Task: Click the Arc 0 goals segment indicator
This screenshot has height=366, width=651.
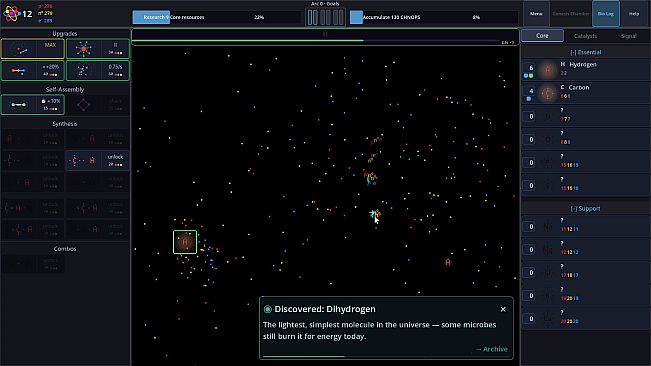Action: pos(325,17)
